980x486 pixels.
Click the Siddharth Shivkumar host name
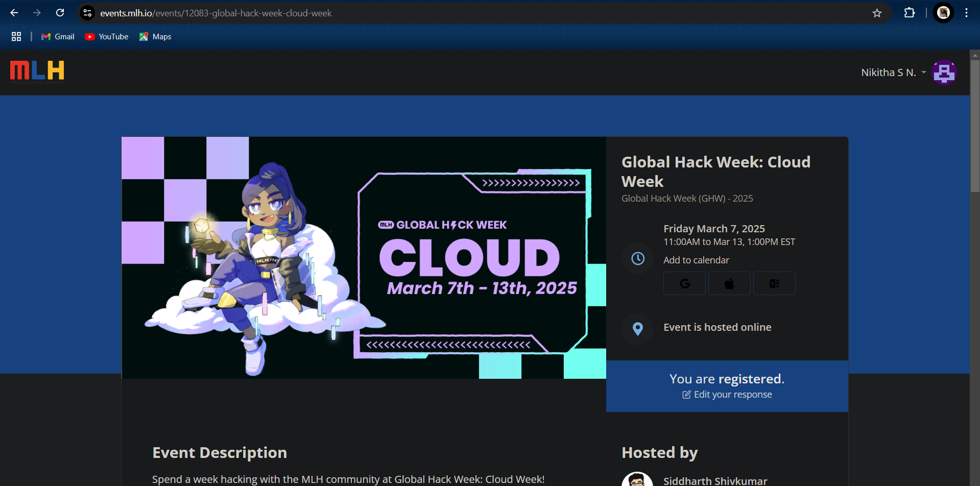click(x=715, y=481)
